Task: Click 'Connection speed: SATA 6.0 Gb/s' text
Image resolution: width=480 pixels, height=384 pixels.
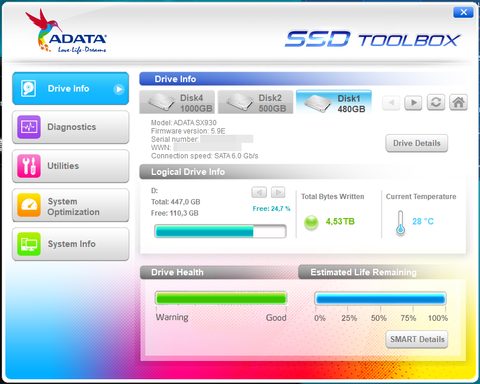Action: tap(204, 156)
